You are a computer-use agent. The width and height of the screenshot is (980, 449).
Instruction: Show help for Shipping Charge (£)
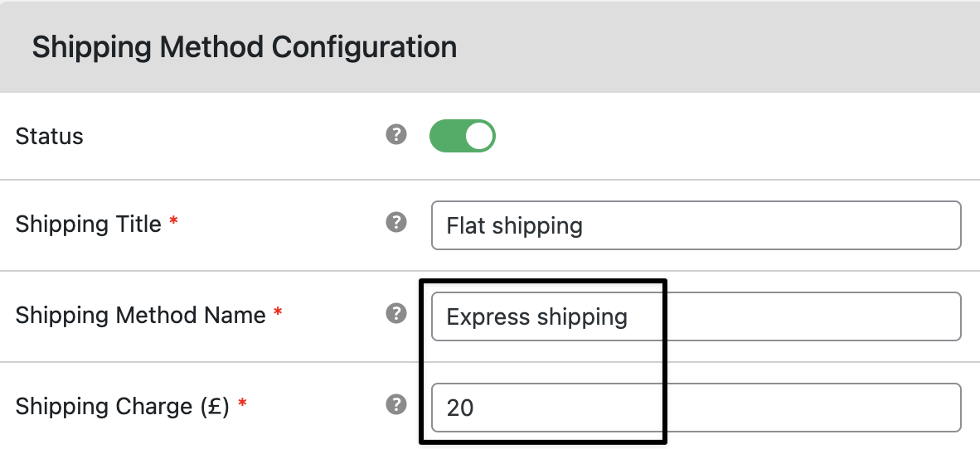click(396, 404)
